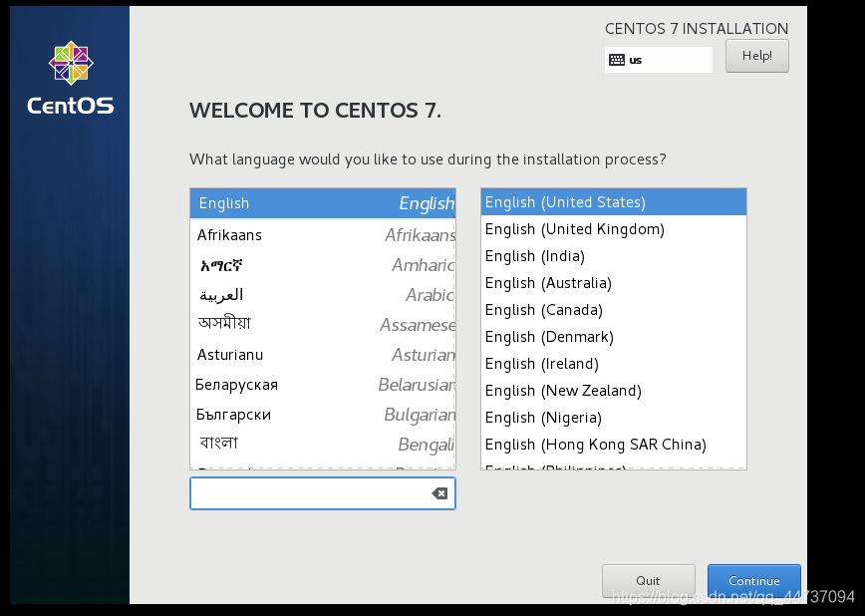
Task: Click the CentOS logo in sidebar
Action: pos(71,78)
